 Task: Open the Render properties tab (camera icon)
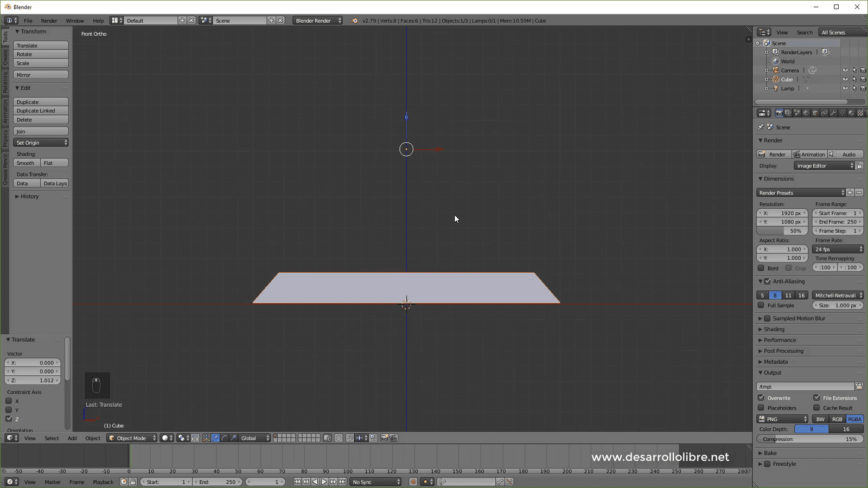779,113
